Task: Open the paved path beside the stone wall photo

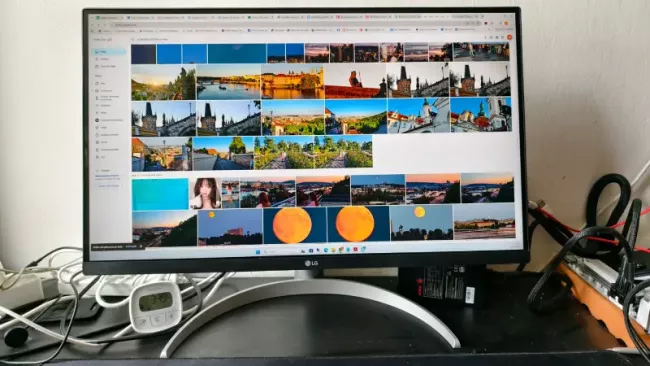Action: (223, 153)
